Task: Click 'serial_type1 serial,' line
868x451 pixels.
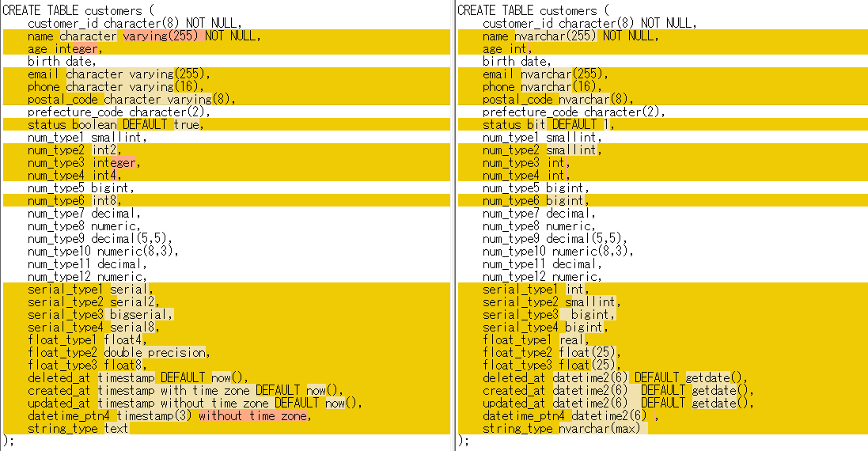Action: (90, 290)
